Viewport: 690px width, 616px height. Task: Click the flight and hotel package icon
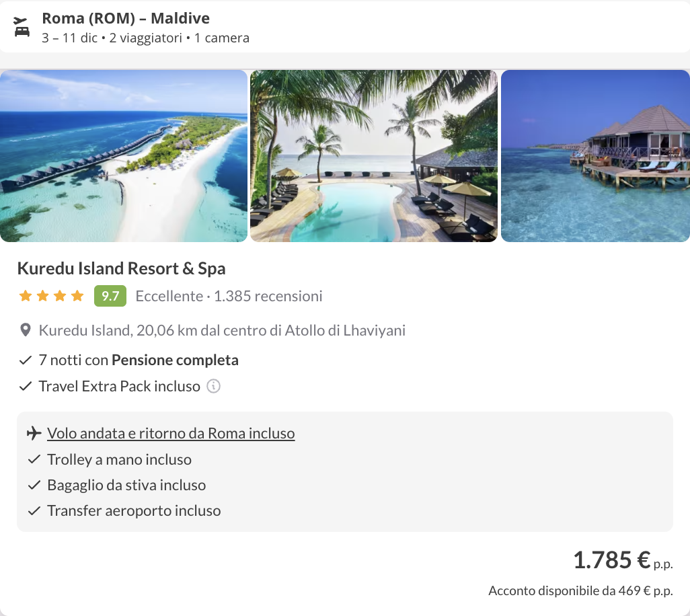tap(22, 28)
